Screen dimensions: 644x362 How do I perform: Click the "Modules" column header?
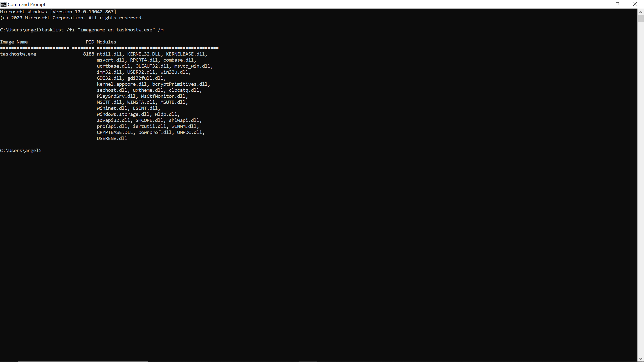tap(106, 42)
